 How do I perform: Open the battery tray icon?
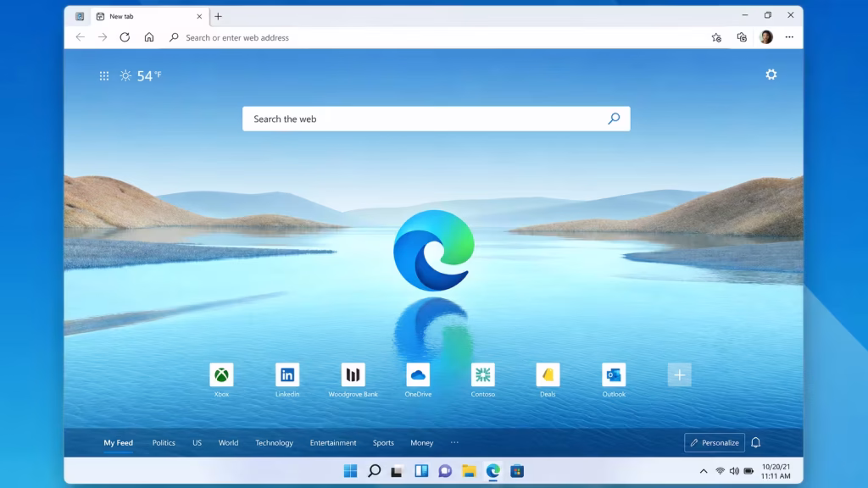pos(748,471)
